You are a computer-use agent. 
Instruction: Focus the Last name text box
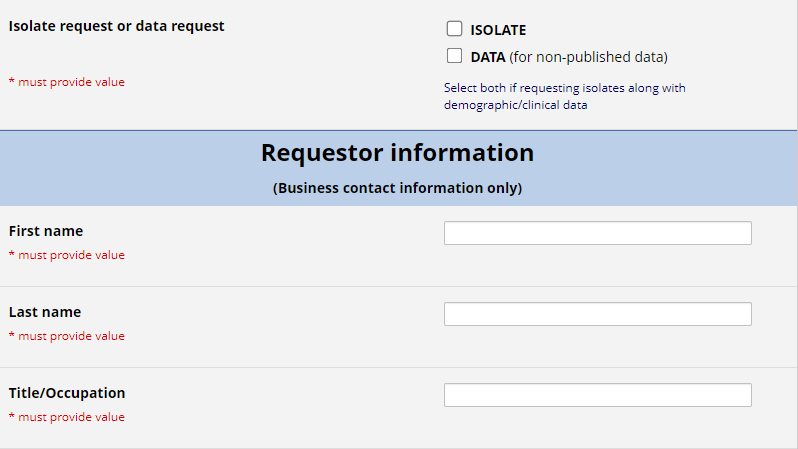click(x=597, y=314)
